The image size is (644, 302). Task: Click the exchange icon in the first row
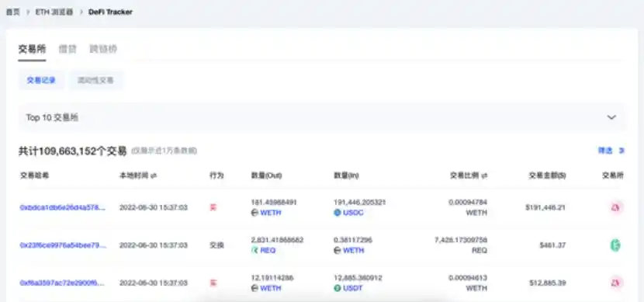615,207
